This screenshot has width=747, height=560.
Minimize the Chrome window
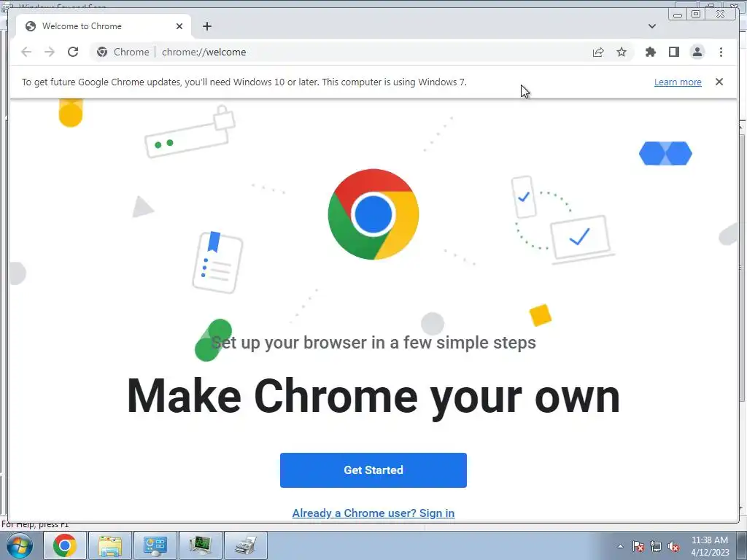coord(678,14)
